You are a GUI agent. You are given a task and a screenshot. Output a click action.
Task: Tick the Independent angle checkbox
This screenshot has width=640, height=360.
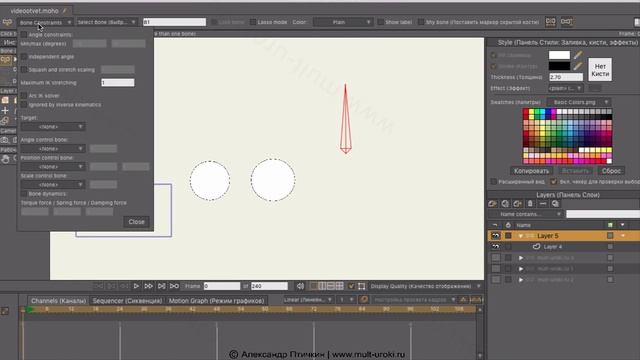coord(24,57)
